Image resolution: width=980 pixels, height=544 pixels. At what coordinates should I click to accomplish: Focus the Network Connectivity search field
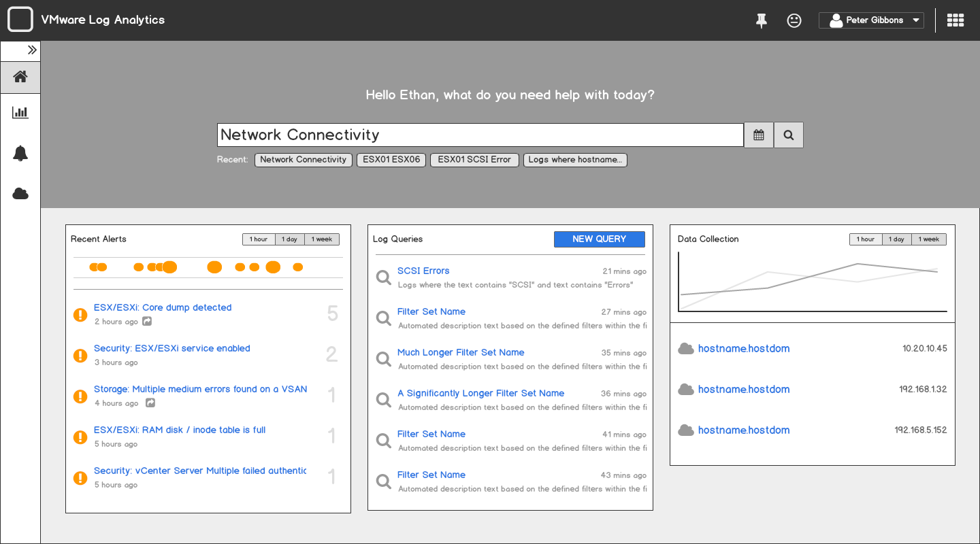(x=480, y=135)
